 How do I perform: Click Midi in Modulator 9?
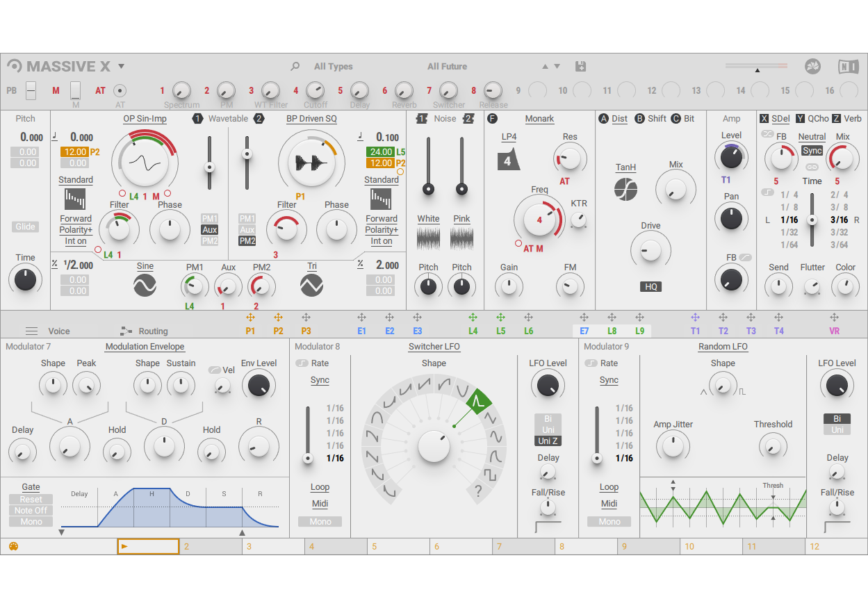click(x=609, y=504)
